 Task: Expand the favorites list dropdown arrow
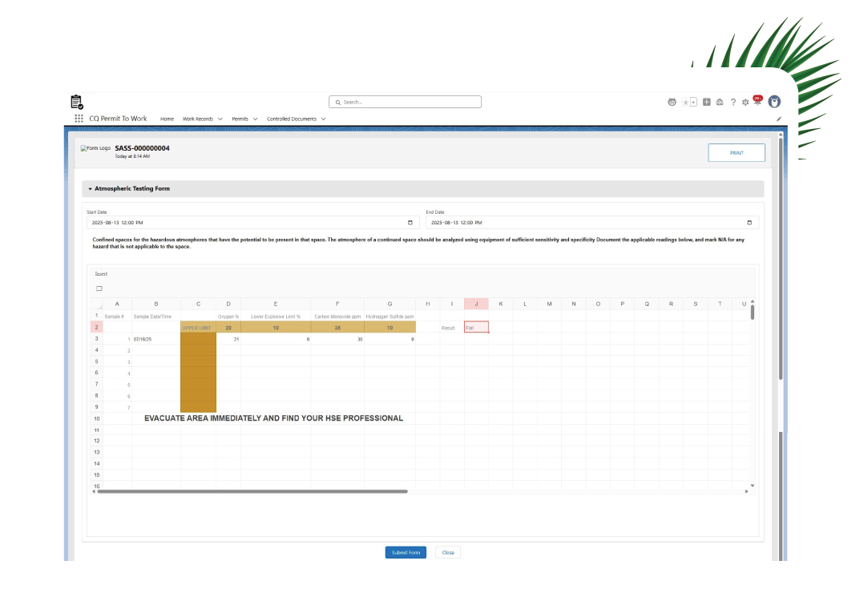(693, 103)
